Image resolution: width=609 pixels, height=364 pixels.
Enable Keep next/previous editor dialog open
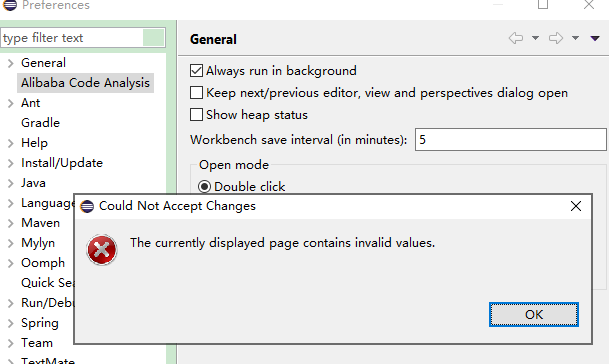197,93
